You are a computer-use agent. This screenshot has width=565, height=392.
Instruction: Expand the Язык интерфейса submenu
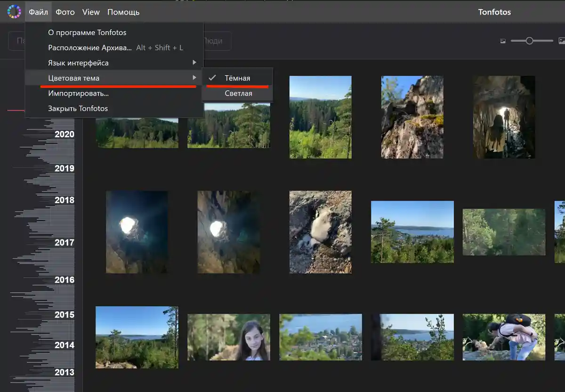click(x=114, y=63)
